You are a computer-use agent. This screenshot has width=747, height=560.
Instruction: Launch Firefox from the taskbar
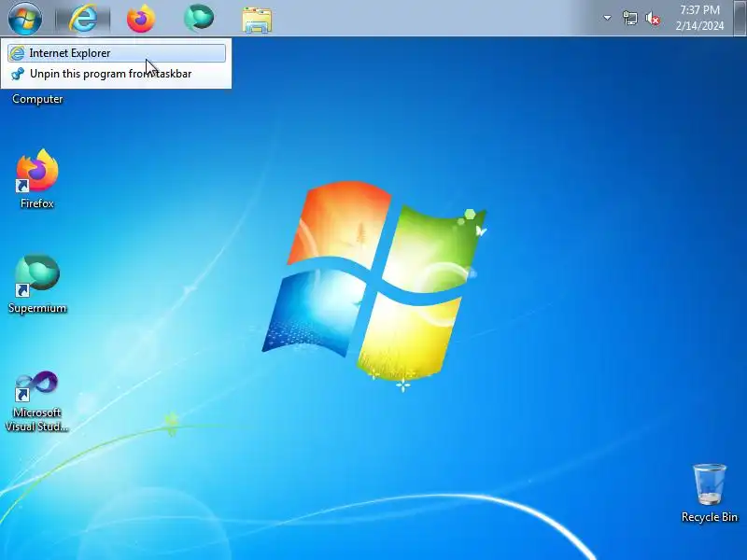pos(141,19)
